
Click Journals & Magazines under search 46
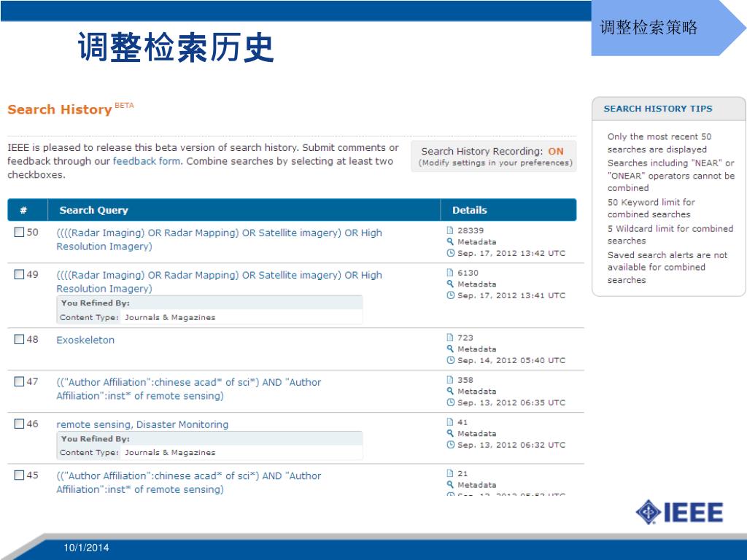[170, 453]
